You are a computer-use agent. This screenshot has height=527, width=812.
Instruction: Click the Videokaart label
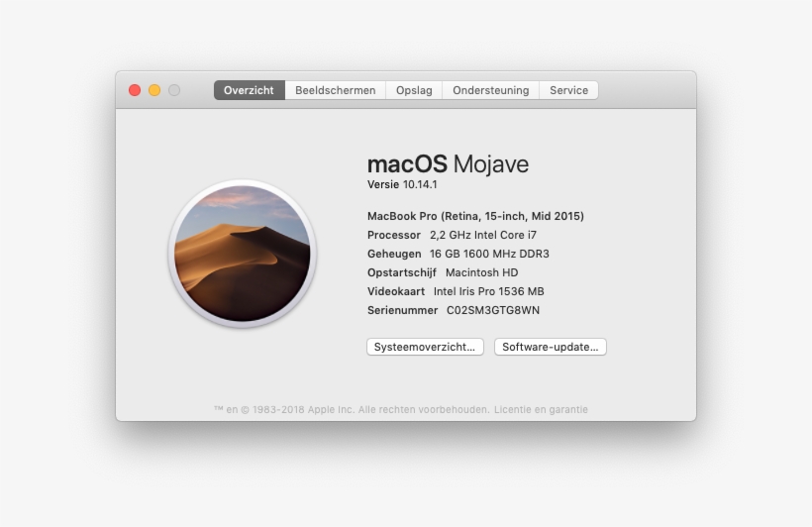pos(396,292)
